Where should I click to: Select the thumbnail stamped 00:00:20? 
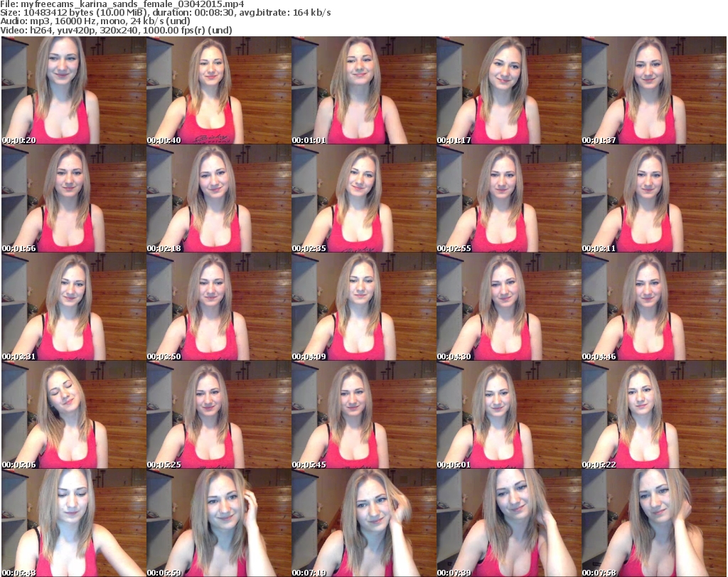point(74,90)
